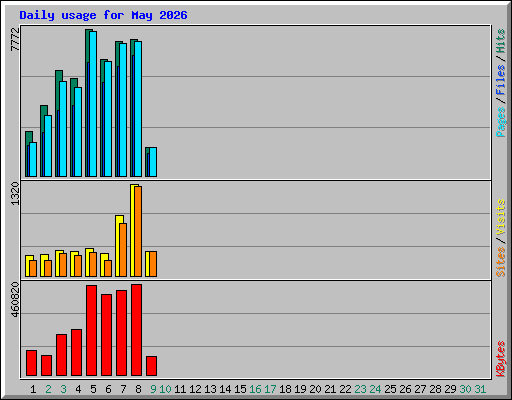Click the Visits legend label
Screen dimensions: 512x400
pyautogui.click(x=501, y=217)
